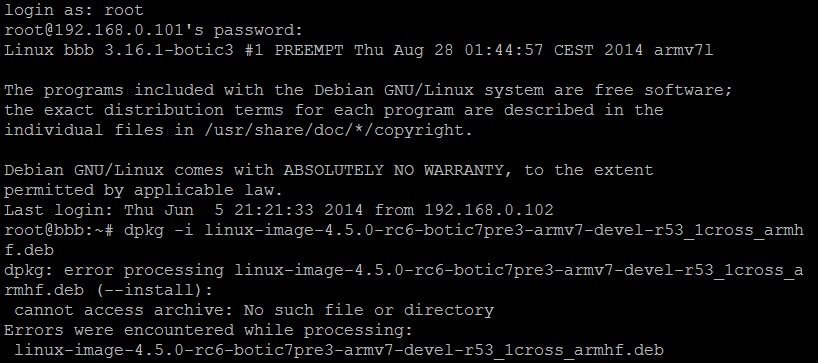This screenshot has height=363, width=821.
Task: Click the 'Last login:' timestamp line
Action: [x=279, y=210]
